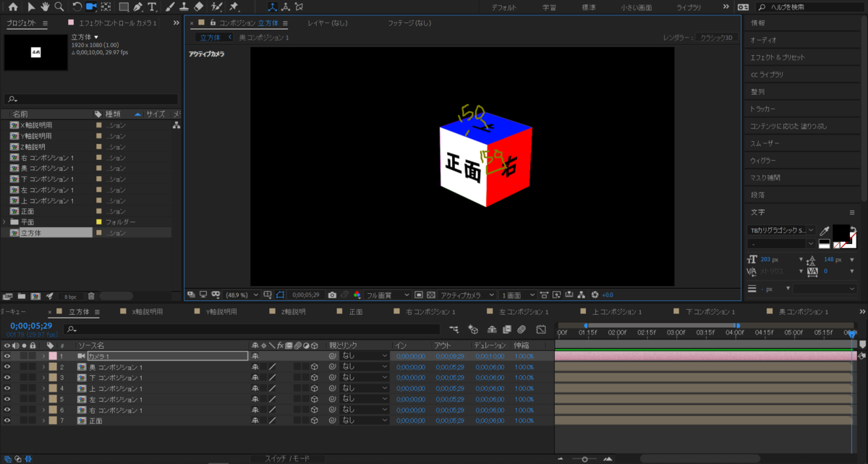Click the スイッチ / モード toggle button
This screenshot has width=868, height=464.
pyautogui.click(x=287, y=459)
